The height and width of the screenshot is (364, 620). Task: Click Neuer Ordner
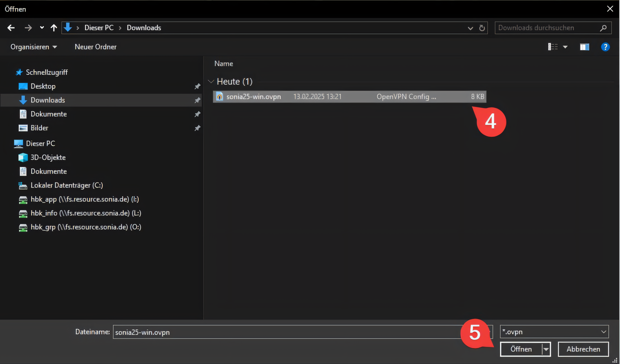tap(95, 47)
